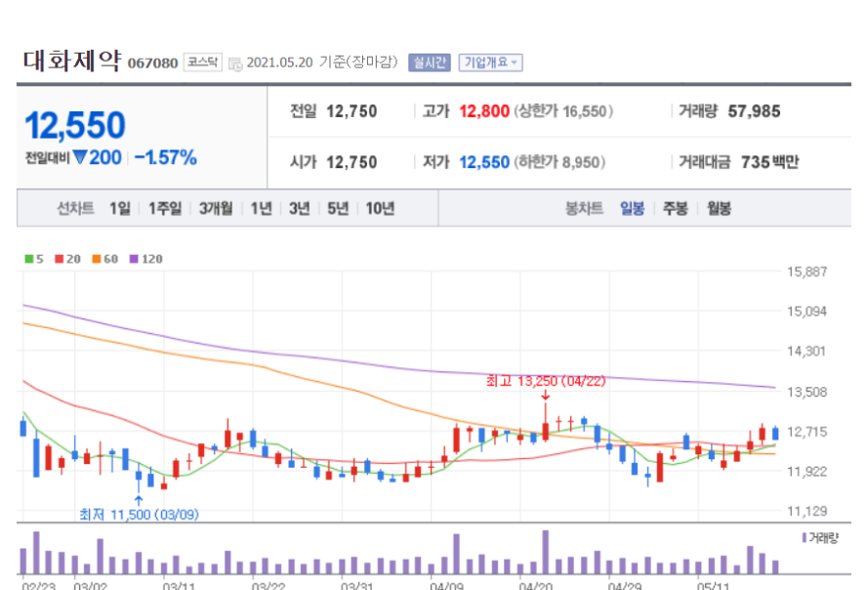This screenshot has height=590, width=868.
Task: Click the stock name 대화제약
Action: [72, 61]
